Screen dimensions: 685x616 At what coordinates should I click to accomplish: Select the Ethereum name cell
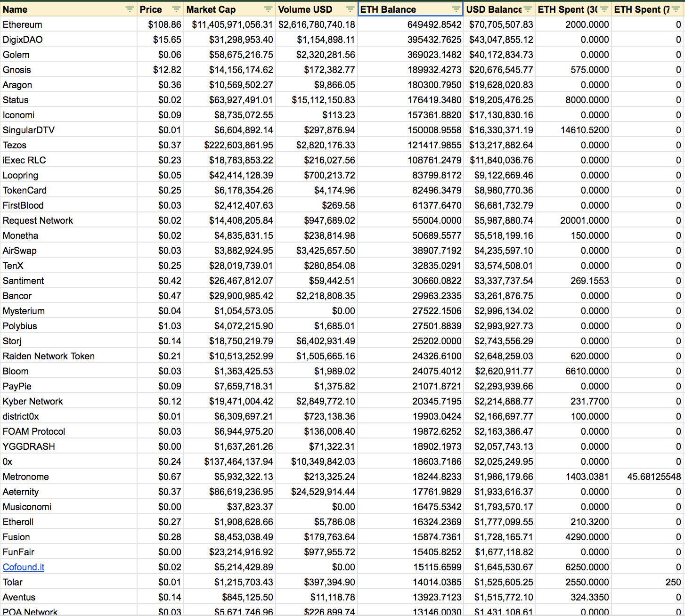pyautogui.click(x=23, y=24)
